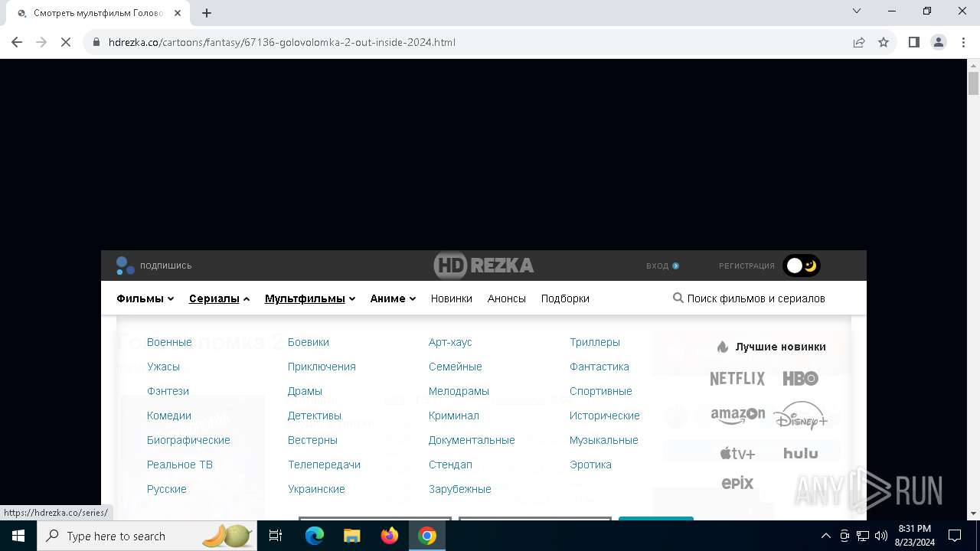Select the Детективы genre
The height and width of the screenshot is (551, 980).
(315, 416)
